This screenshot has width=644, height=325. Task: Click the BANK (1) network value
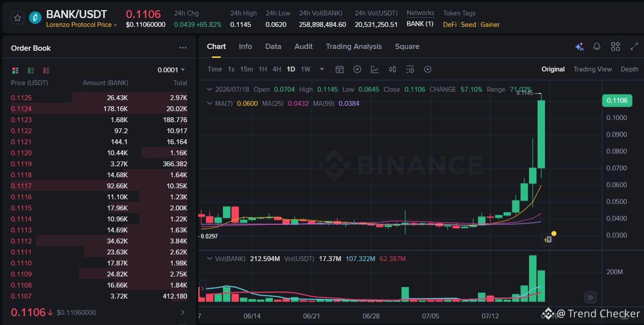point(420,24)
